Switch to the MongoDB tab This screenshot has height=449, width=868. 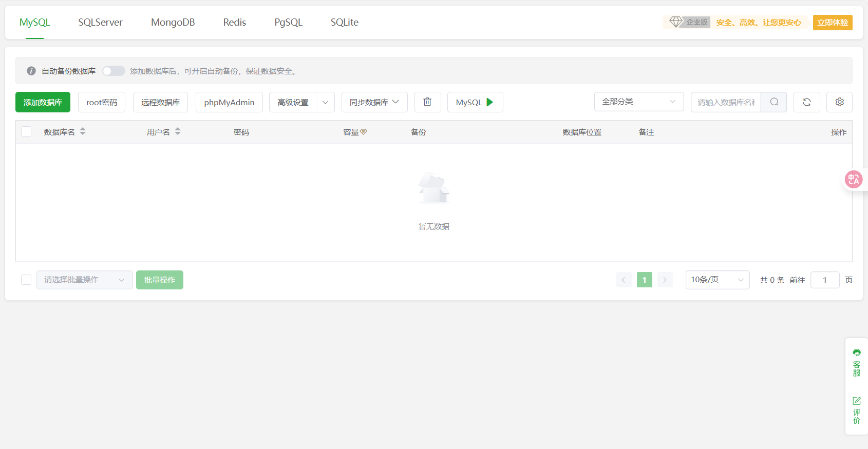173,23
